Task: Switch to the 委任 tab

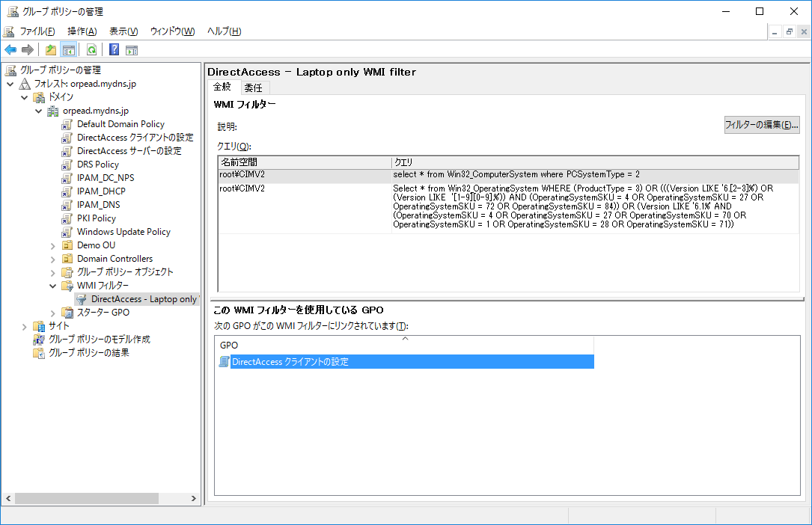Action: pyautogui.click(x=254, y=86)
